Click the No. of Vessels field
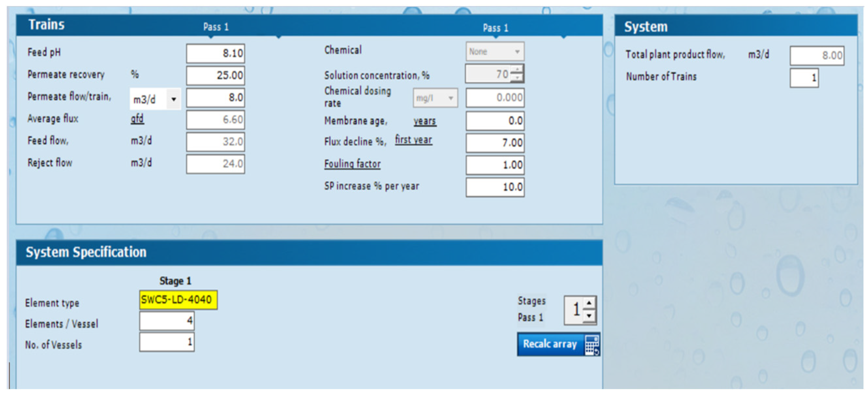 [167, 342]
